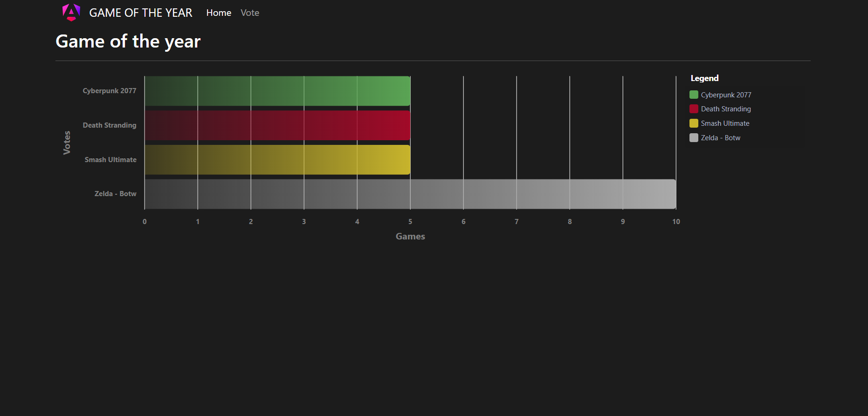
Task: Go to the Home nav item
Action: [219, 13]
